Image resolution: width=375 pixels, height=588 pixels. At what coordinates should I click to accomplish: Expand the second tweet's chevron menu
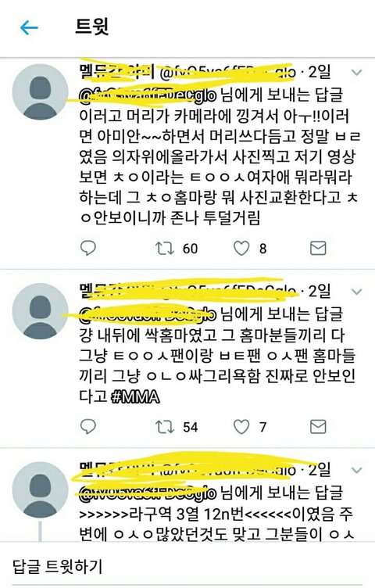pos(357,292)
